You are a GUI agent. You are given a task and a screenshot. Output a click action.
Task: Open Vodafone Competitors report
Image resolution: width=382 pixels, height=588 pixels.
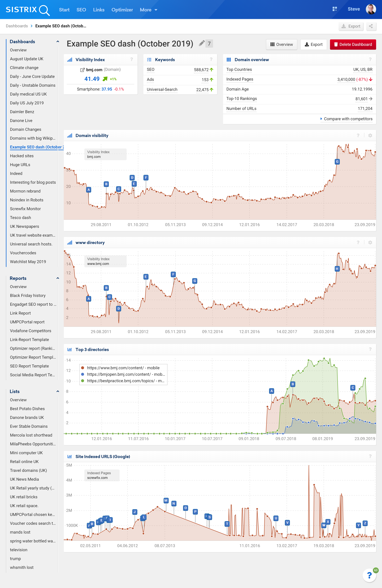(31, 331)
